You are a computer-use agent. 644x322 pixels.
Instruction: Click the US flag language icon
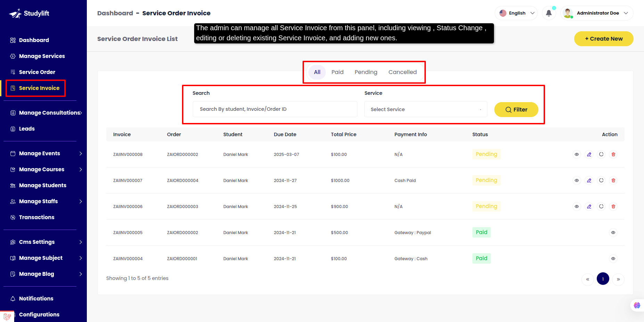coord(503,13)
